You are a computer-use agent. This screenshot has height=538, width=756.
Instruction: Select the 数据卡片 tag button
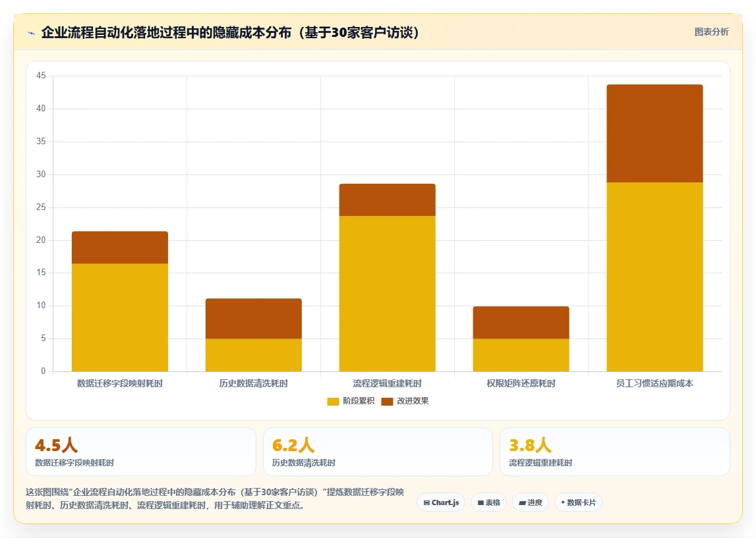tap(578, 502)
